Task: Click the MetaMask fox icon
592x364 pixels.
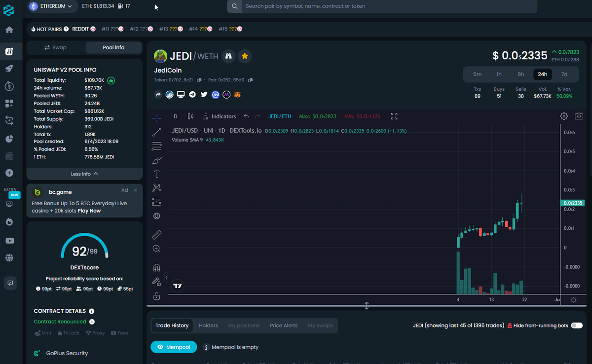Action: coord(237,95)
